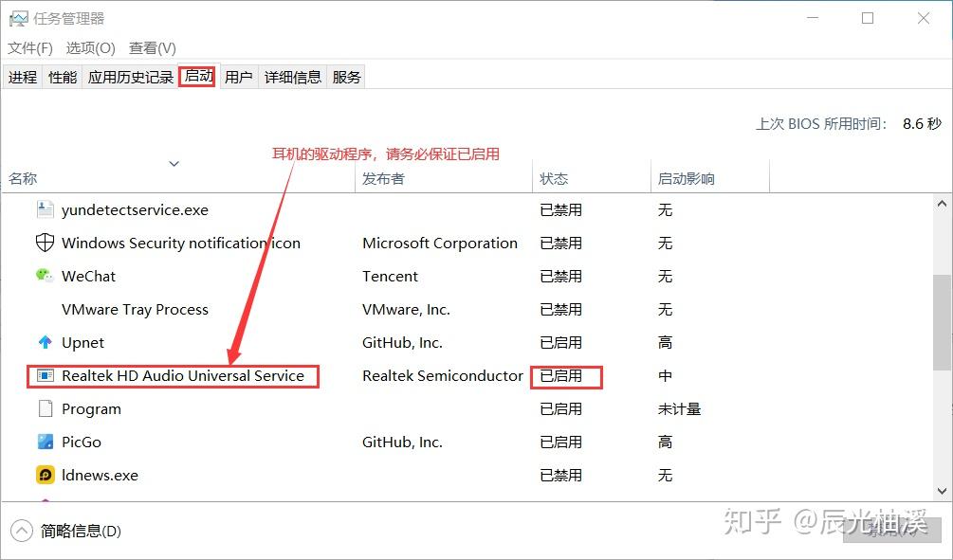Sort by the 名称 column header
The width and height of the screenshot is (953, 560).
pyautogui.click(x=178, y=178)
